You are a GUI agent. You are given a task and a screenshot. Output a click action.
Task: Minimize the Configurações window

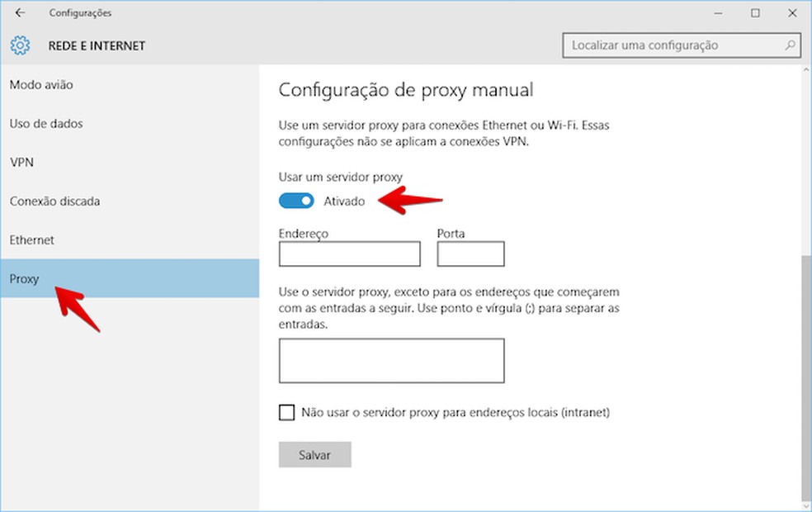(x=717, y=12)
